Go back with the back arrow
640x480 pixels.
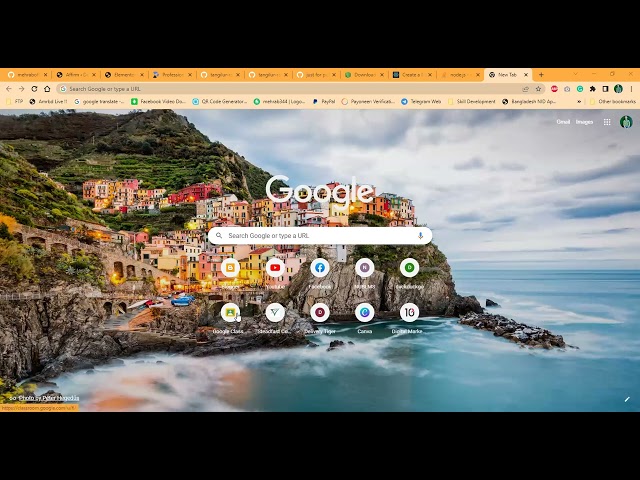(9, 89)
